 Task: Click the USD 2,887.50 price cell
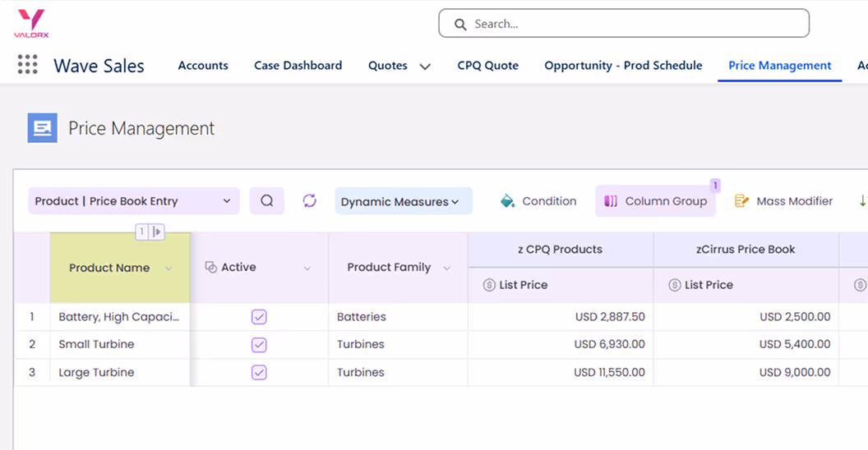(561, 317)
